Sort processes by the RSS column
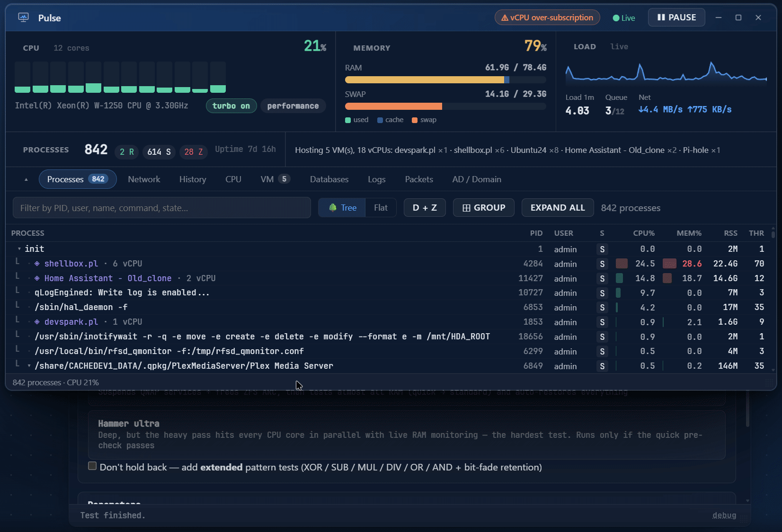Screen dimensions: 782x532 (x=730, y=233)
